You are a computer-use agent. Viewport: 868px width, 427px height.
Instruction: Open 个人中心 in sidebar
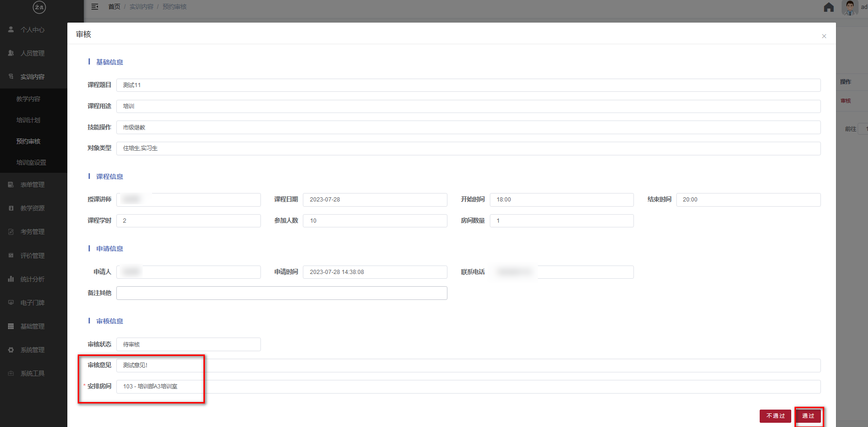(x=33, y=30)
